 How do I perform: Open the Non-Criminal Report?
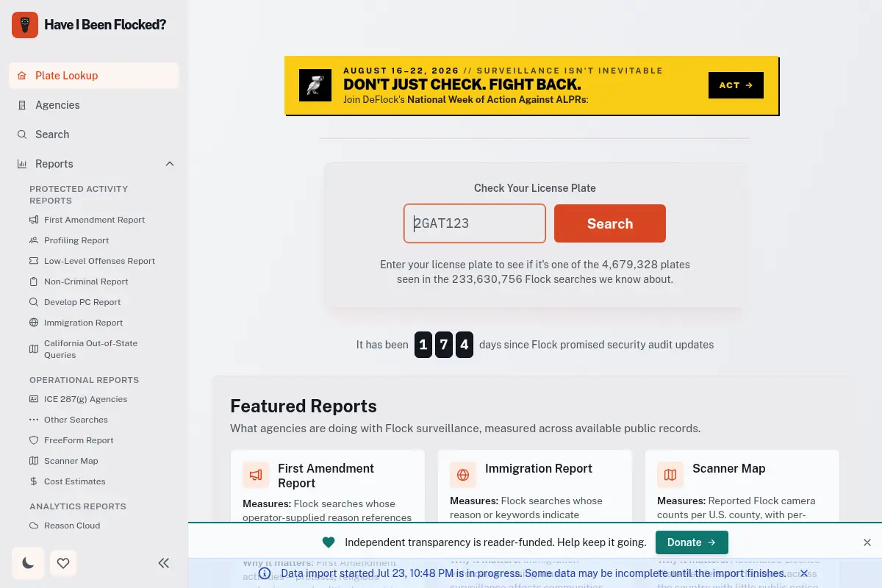[x=86, y=282]
